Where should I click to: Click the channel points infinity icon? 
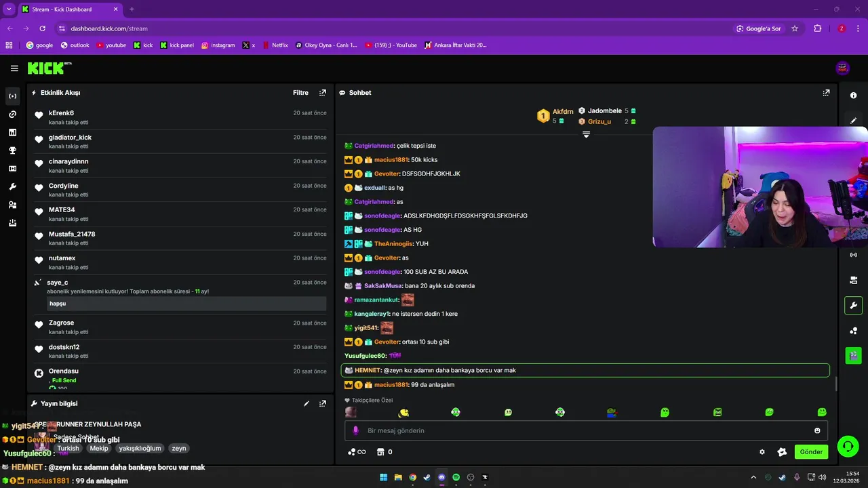357,452
